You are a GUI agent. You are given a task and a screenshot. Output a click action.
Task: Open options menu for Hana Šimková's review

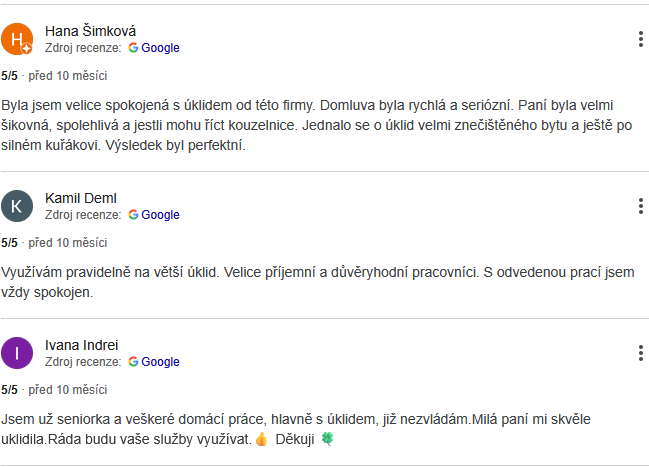[640, 39]
